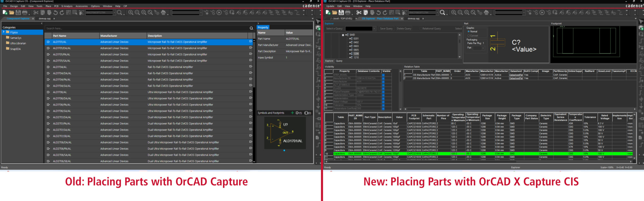Click the Save Query button
The image size is (644, 201).
click(x=386, y=29)
